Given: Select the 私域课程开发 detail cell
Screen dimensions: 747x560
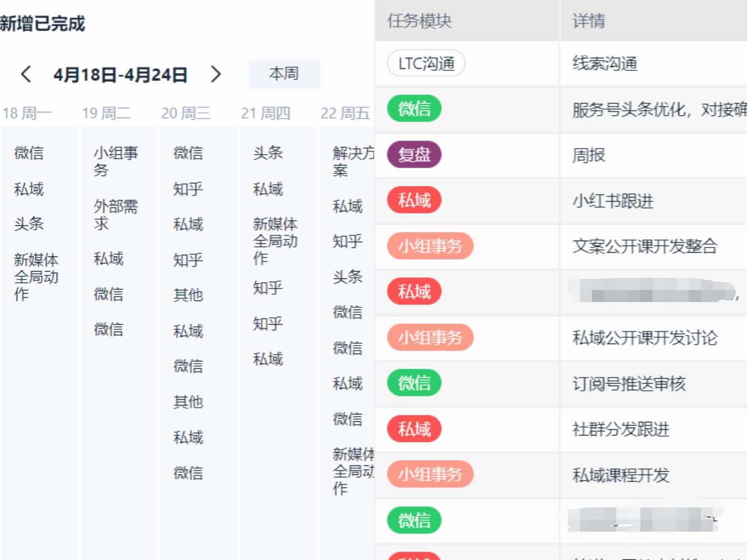Looking at the screenshot, I should tap(653, 475).
